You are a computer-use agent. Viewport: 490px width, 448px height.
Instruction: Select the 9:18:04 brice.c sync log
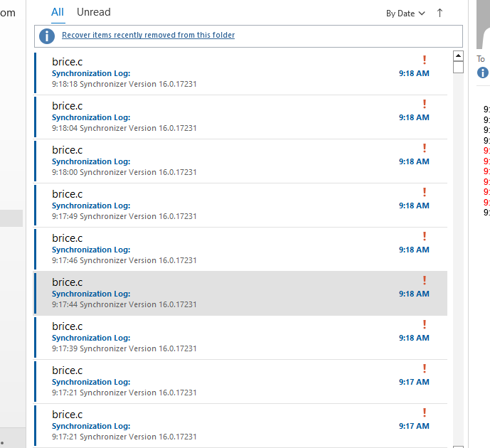point(213,117)
